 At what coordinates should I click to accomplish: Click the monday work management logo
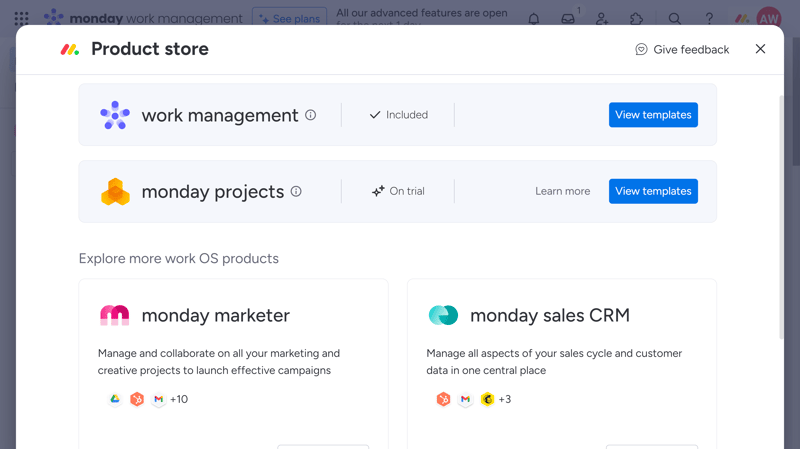pos(143,18)
